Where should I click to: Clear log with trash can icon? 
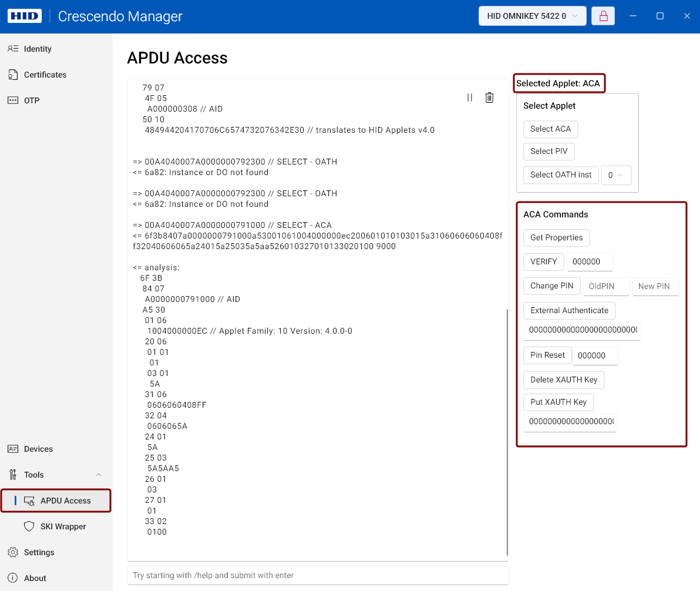[x=489, y=98]
